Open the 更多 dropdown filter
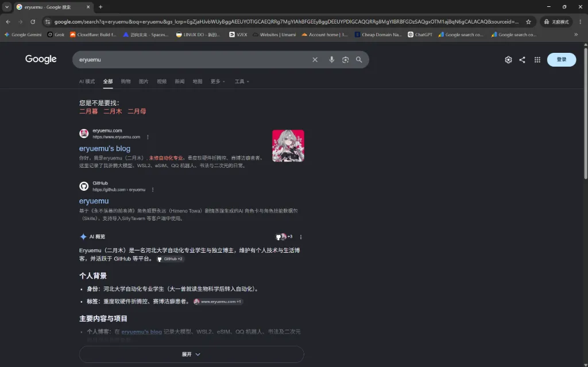 point(218,82)
